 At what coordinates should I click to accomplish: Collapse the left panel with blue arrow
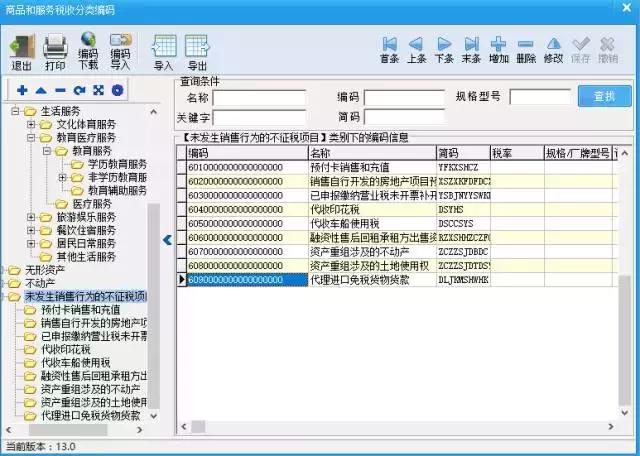tap(167, 240)
